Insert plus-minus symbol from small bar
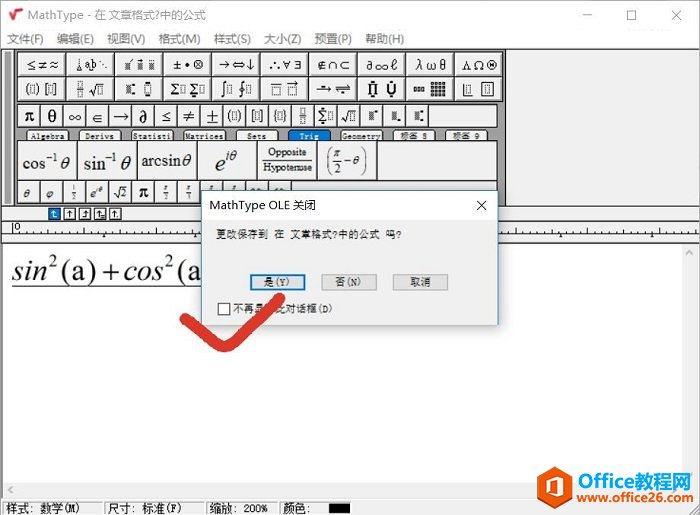Screen dimensions: 700x515 212,116
